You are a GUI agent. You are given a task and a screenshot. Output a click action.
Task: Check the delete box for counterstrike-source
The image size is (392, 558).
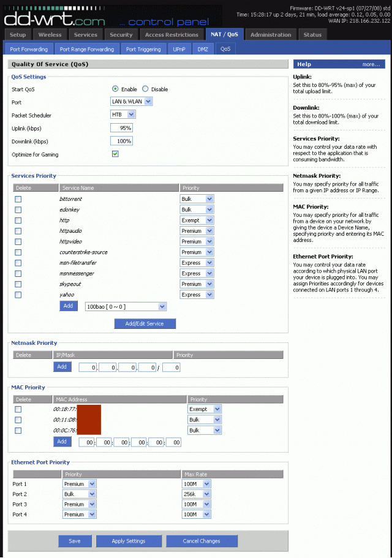pos(18,252)
